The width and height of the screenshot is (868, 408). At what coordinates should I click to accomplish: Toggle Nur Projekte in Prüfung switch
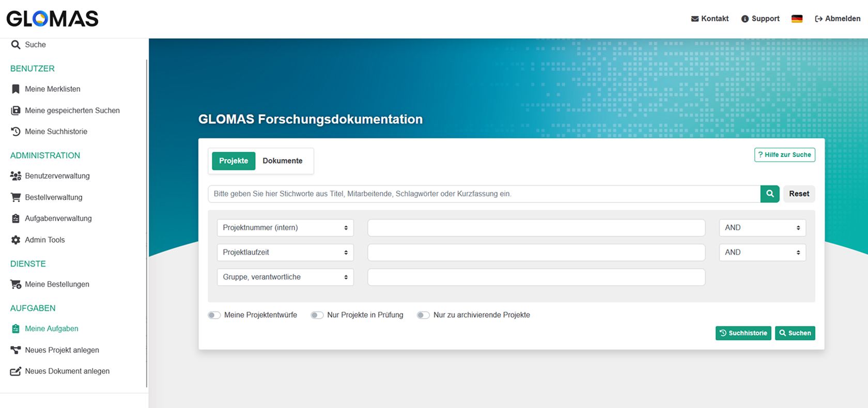click(317, 315)
